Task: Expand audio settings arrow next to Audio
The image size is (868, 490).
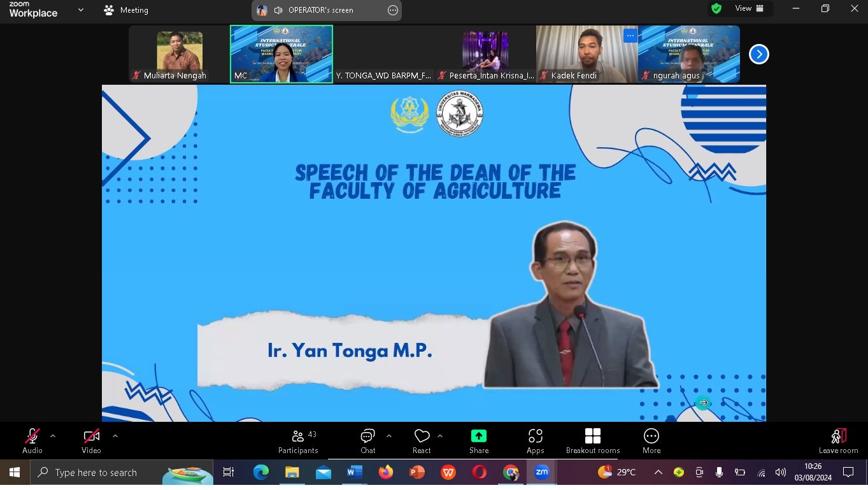Action: pos(53,436)
